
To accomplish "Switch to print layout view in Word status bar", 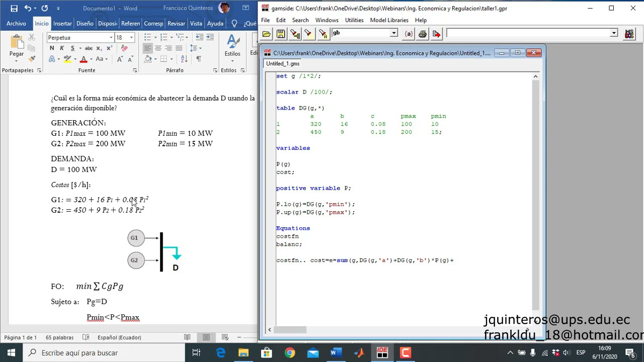I will point(206,337).
